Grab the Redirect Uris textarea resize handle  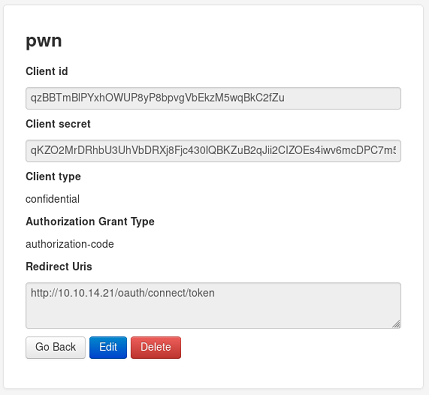[x=396, y=324]
